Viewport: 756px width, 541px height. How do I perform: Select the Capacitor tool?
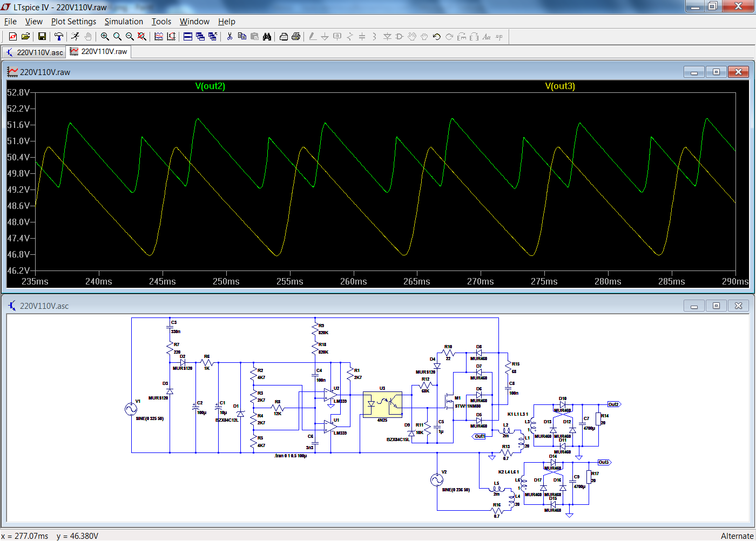click(x=362, y=37)
